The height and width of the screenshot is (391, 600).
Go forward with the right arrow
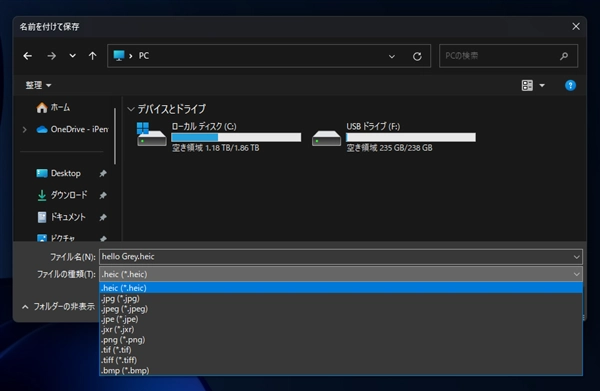[x=51, y=56]
